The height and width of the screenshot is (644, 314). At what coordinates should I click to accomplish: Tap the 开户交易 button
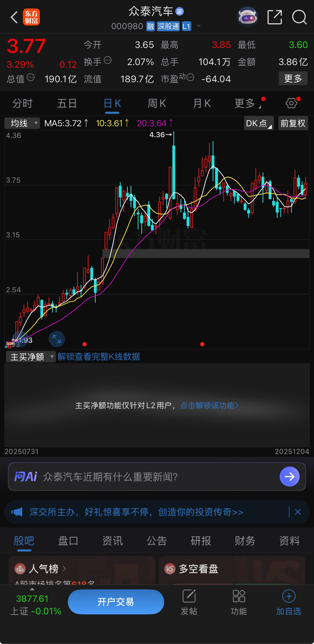(116, 602)
